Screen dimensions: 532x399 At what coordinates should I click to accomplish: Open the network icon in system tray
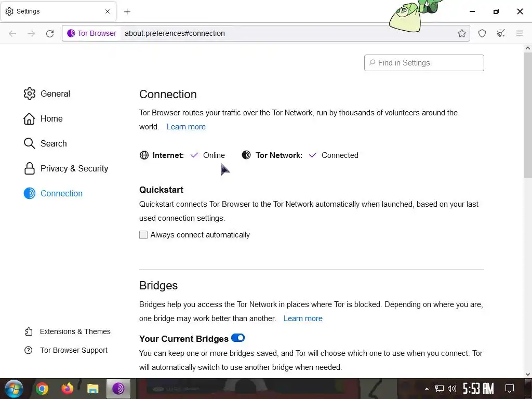(x=440, y=389)
